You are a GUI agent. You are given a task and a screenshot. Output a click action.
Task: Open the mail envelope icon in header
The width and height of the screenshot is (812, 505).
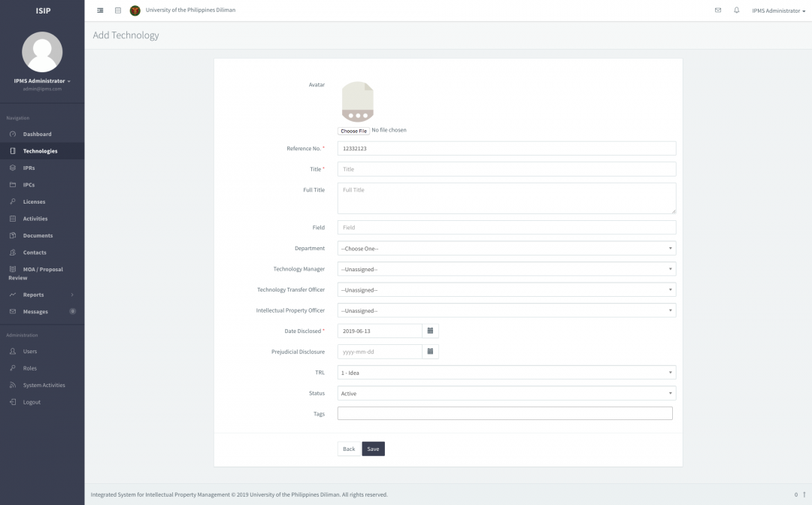click(718, 11)
